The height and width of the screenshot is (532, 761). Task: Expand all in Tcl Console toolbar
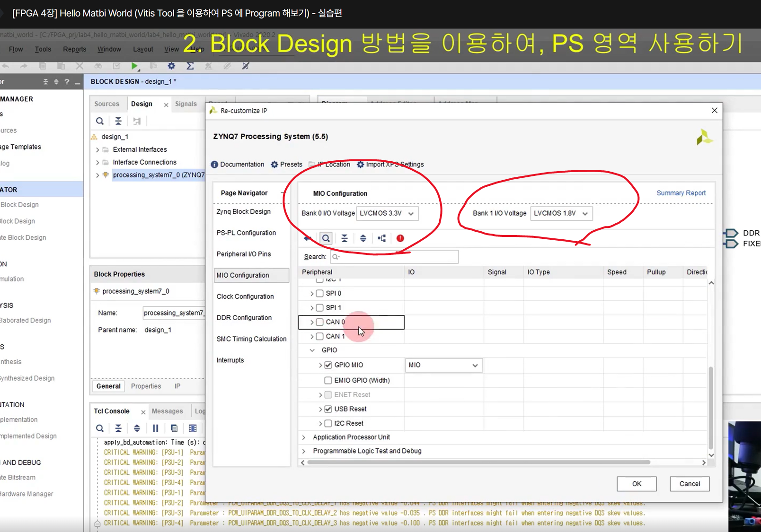click(x=137, y=428)
